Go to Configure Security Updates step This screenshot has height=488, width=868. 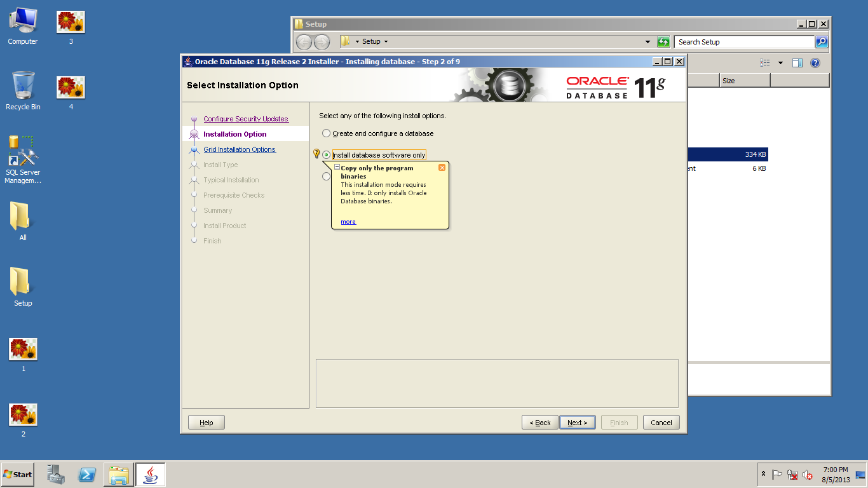click(x=245, y=119)
